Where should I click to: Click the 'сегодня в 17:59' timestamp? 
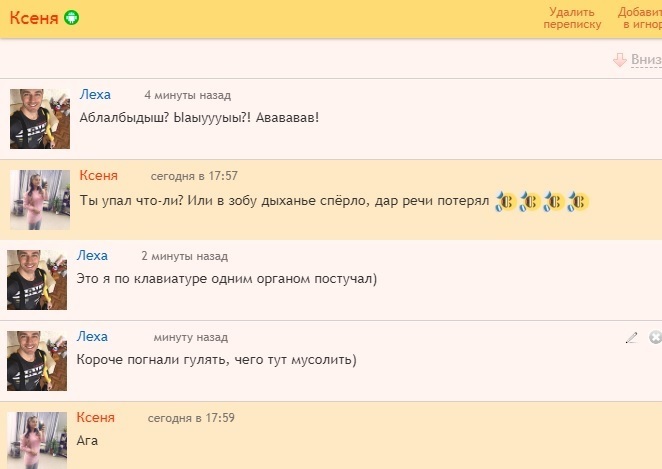(x=191, y=418)
